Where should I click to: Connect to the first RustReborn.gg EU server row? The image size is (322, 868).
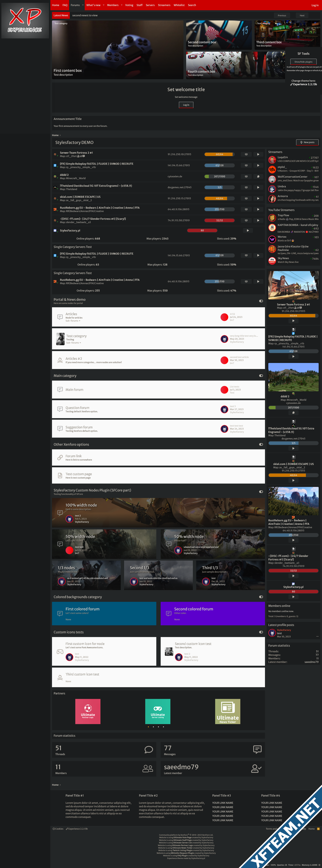pyautogui.click(x=258, y=209)
